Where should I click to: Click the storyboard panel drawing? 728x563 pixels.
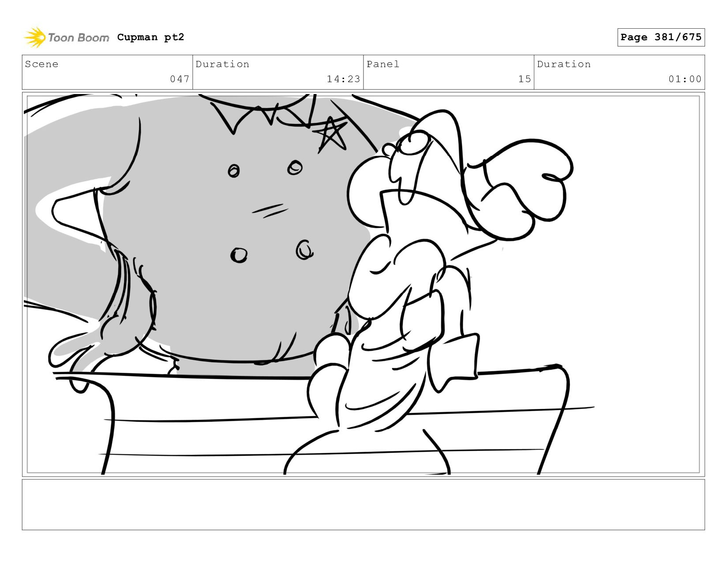[363, 284]
